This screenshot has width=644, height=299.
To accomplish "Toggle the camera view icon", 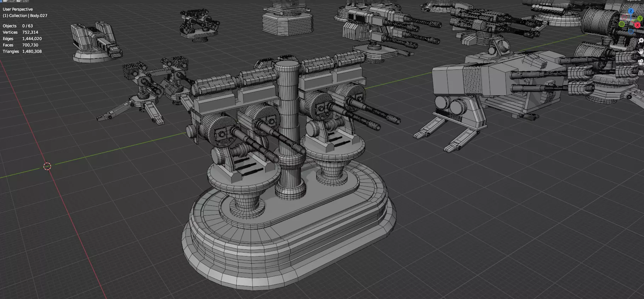I will [641, 62].
